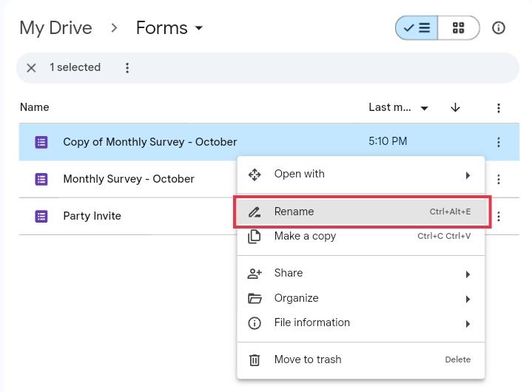Select the Party Invite file
This screenshot has width=532, height=392.
click(x=92, y=216)
